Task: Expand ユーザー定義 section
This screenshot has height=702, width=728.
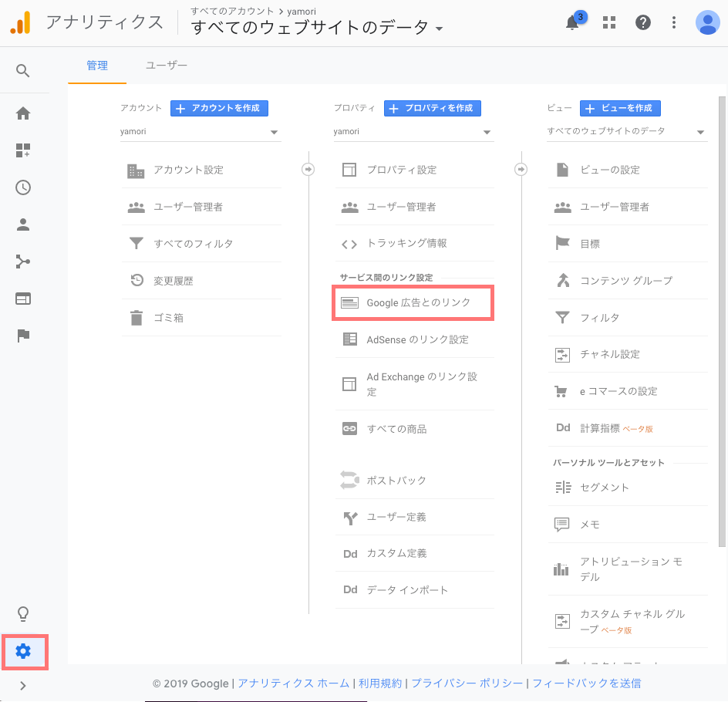Action: pos(414,517)
